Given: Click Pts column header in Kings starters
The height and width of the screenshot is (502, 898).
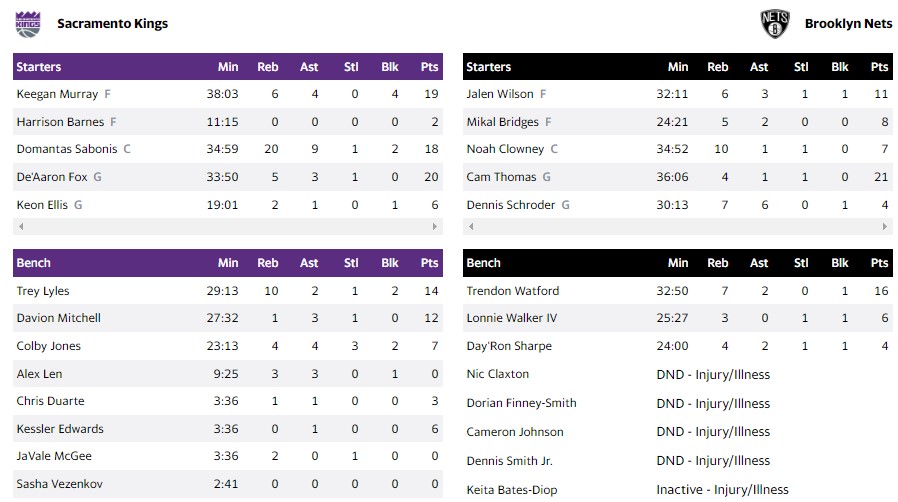Looking at the screenshot, I should [x=430, y=67].
